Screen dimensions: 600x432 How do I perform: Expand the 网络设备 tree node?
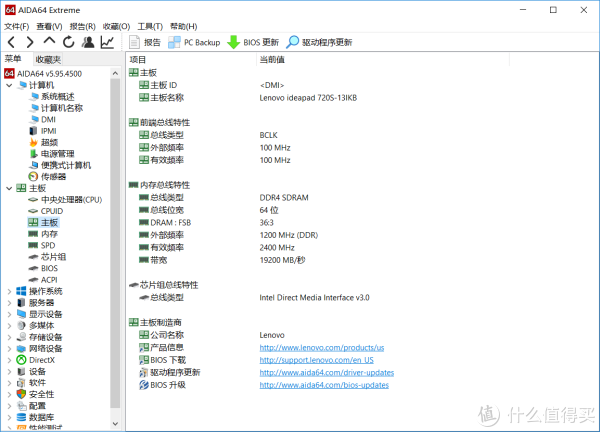(x=9, y=349)
